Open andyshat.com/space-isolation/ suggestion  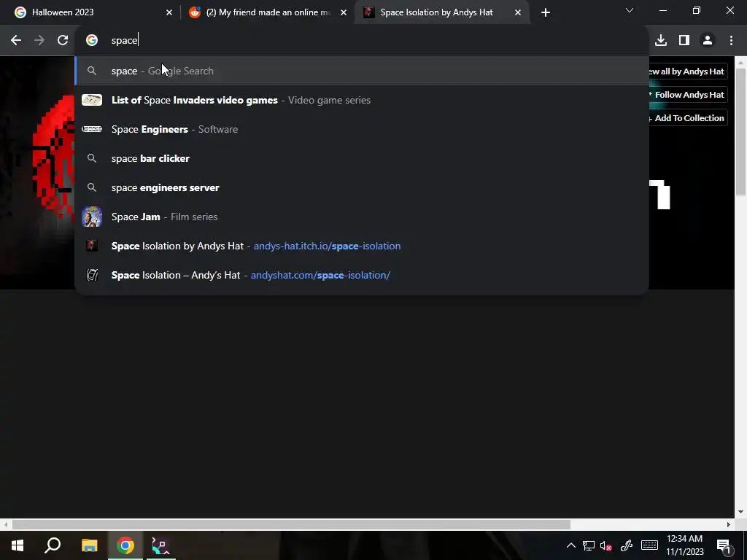tap(362, 275)
